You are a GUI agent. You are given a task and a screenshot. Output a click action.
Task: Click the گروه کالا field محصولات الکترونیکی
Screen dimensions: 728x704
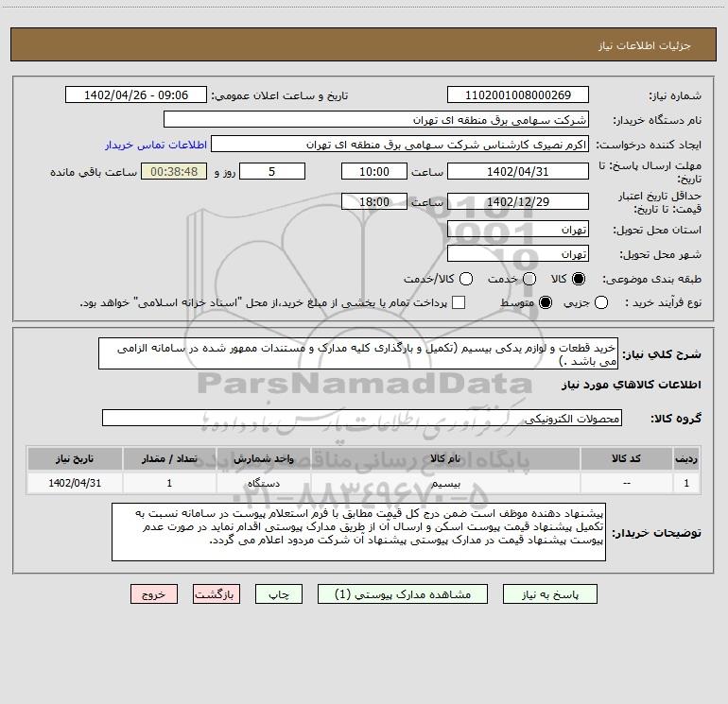pos(362,418)
